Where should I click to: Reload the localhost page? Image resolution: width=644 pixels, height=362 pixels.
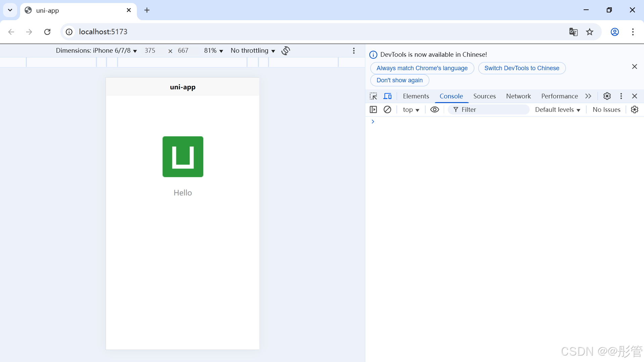point(47,32)
